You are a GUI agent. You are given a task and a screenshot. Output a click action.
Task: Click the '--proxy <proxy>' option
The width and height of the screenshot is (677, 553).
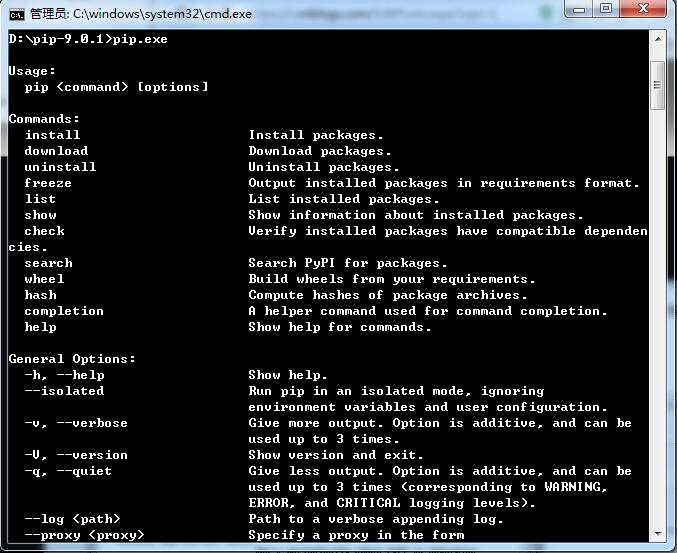(84, 535)
